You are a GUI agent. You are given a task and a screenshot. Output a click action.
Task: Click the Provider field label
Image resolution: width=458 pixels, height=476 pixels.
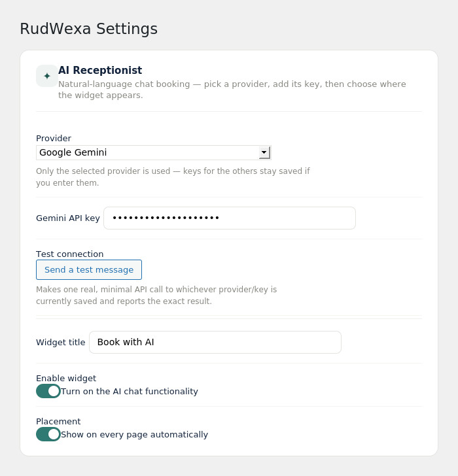pos(54,139)
